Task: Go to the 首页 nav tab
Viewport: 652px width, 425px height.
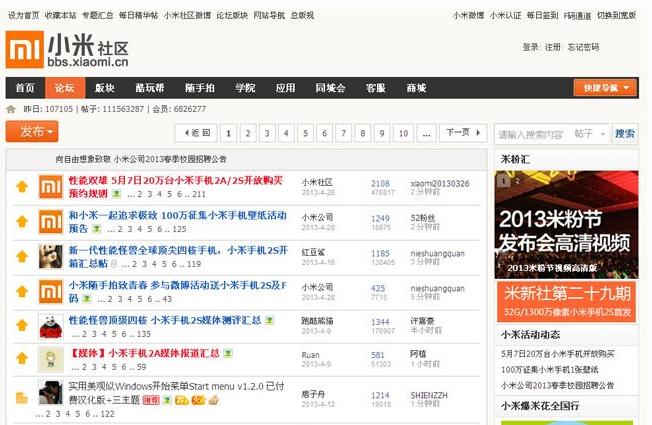Action: click(25, 88)
